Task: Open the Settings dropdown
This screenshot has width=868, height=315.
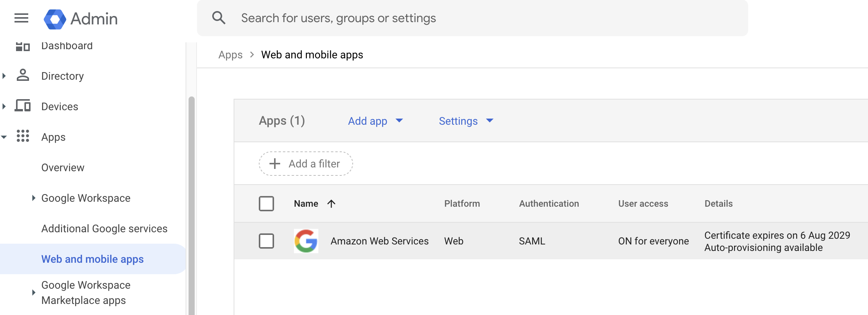Action: click(466, 121)
